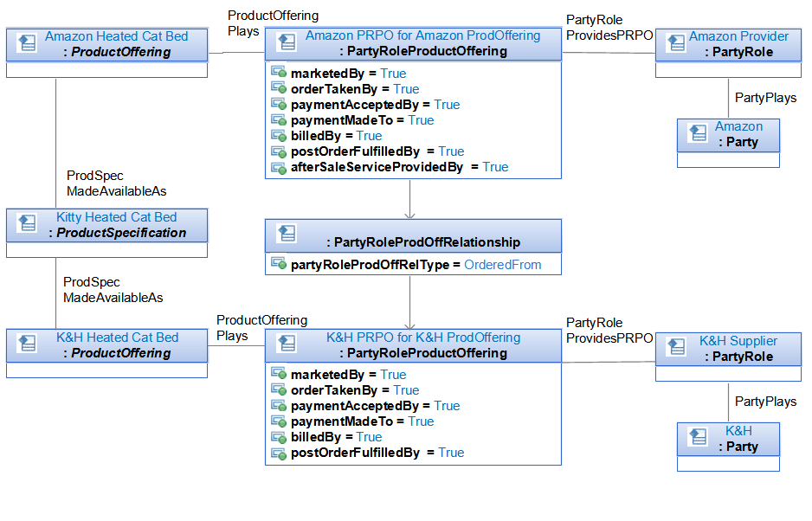
Task: Select the Amazon Provider title
Action: click(x=738, y=36)
